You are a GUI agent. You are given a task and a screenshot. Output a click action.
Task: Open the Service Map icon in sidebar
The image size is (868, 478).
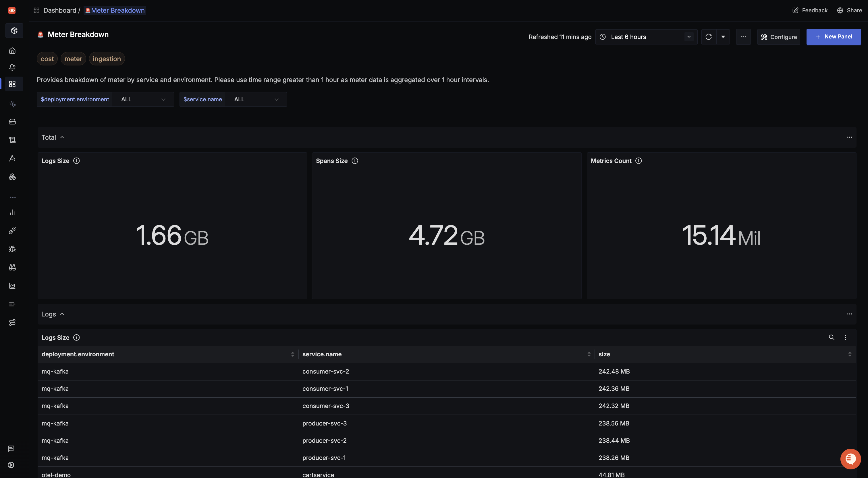[12, 322]
